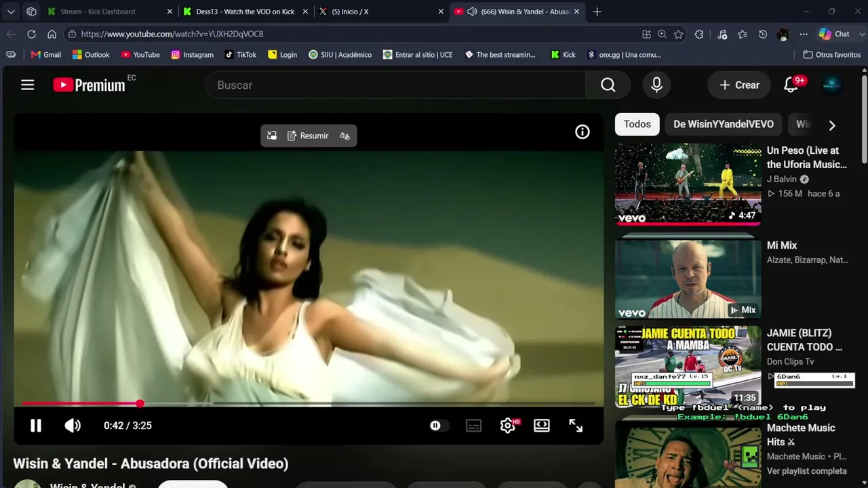Screen dimensions: 868x488
Task: Start voice search with the microphone
Action: pyautogui.click(x=656, y=85)
